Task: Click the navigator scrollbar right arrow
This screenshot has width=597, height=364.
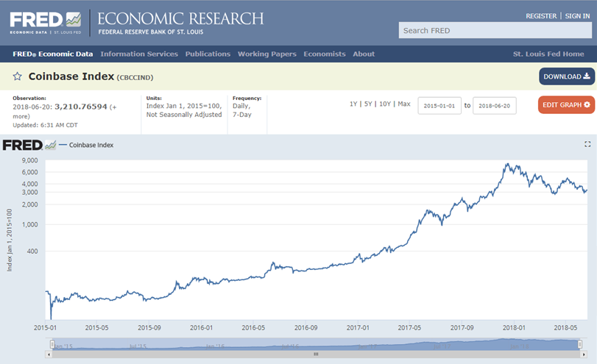Action: pos(584,354)
